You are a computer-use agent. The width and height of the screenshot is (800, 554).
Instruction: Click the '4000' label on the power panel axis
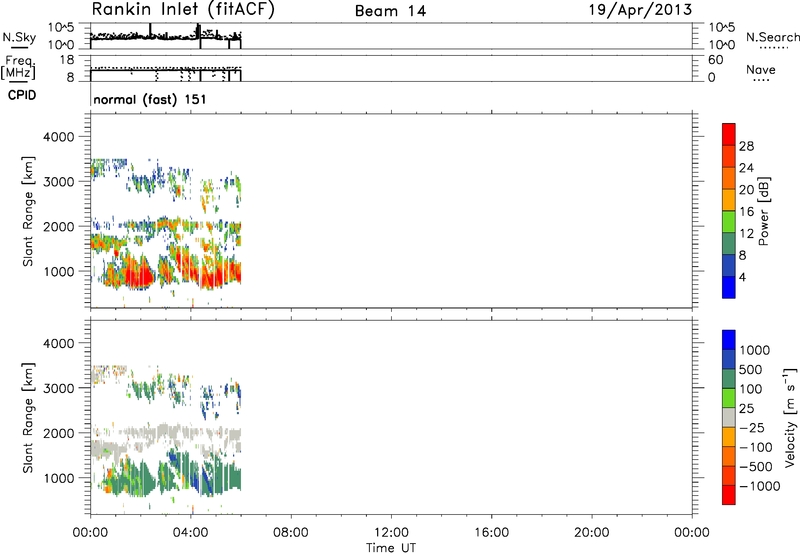coord(58,137)
